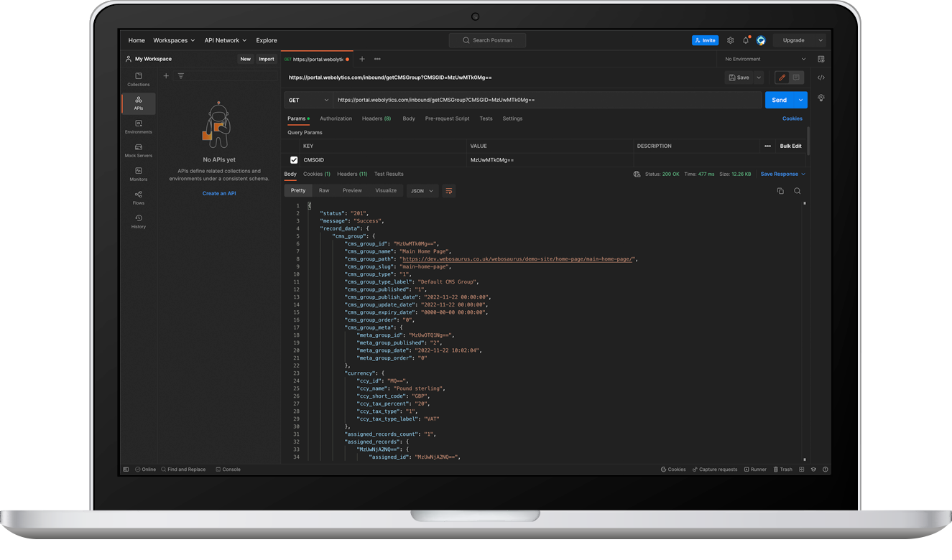Open environment quick look icon
Image resolution: width=952 pixels, height=560 pixels.
pyautogui.click(x=821, y=59)
